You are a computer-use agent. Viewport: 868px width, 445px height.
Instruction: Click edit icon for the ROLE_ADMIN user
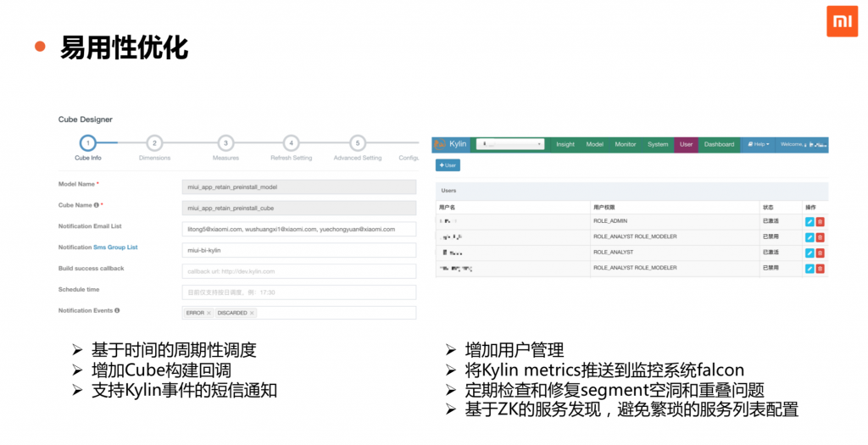point(810,221)
